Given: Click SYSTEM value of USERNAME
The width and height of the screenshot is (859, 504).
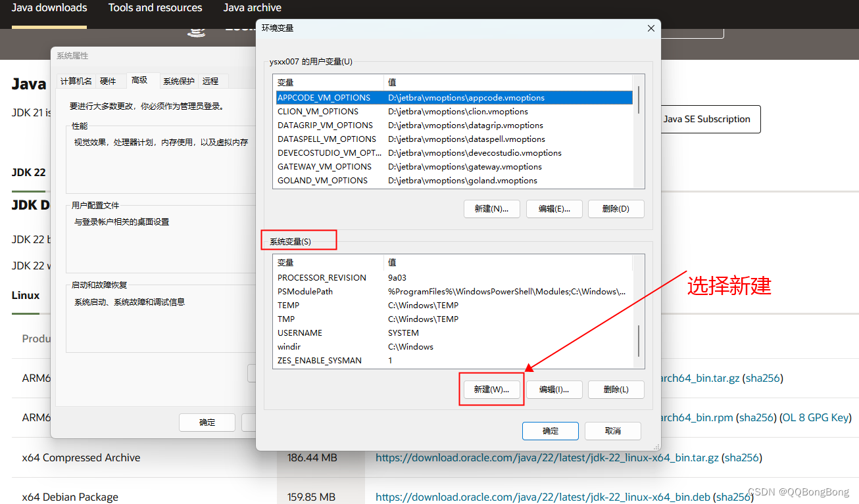Looking at the screenshot, I should point(403,333).
